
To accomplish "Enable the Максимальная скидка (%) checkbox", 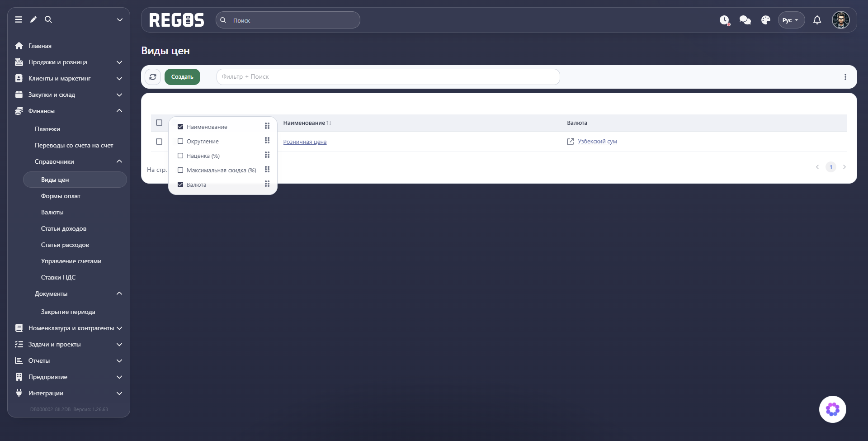I will pos(180,170).
